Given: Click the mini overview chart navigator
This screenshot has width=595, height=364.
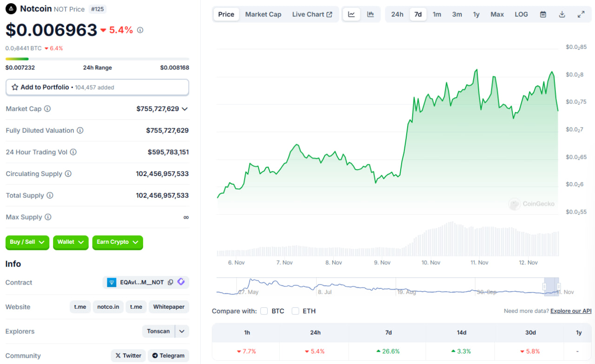Looking at the screenshot, I should tap(388, 286).
